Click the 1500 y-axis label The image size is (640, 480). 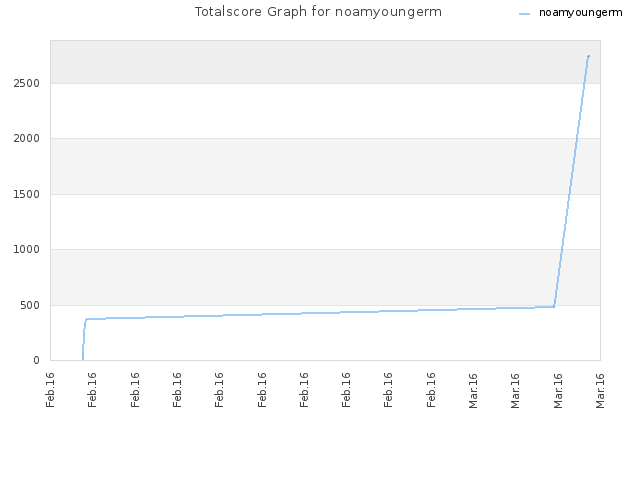click(x=27, y=194)
